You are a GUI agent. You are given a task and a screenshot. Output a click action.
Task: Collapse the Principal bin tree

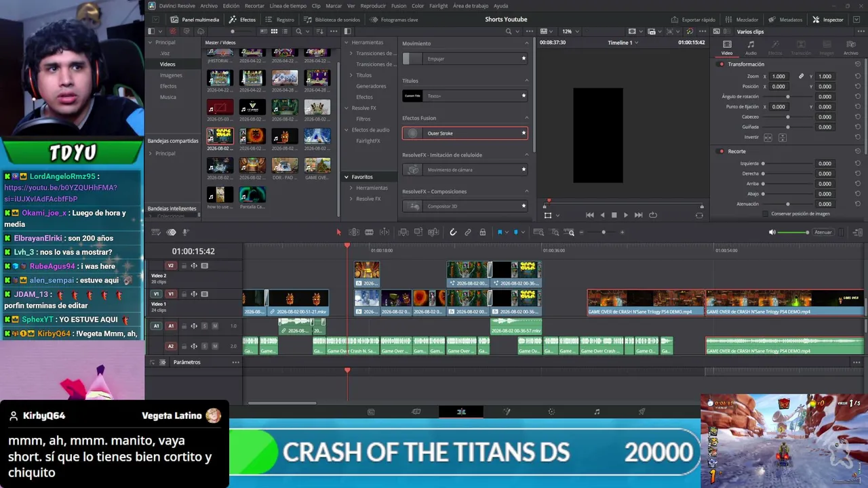tap(151, 43)
